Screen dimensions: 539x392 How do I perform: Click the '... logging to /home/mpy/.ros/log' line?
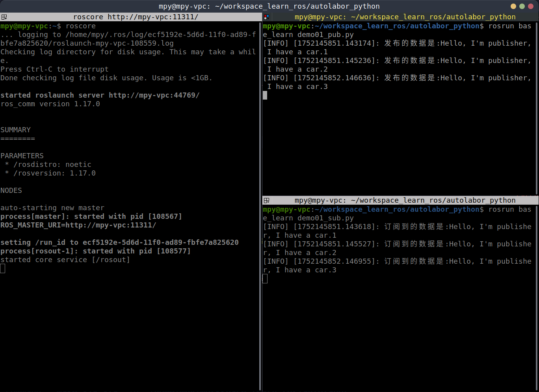click(128, 35)
